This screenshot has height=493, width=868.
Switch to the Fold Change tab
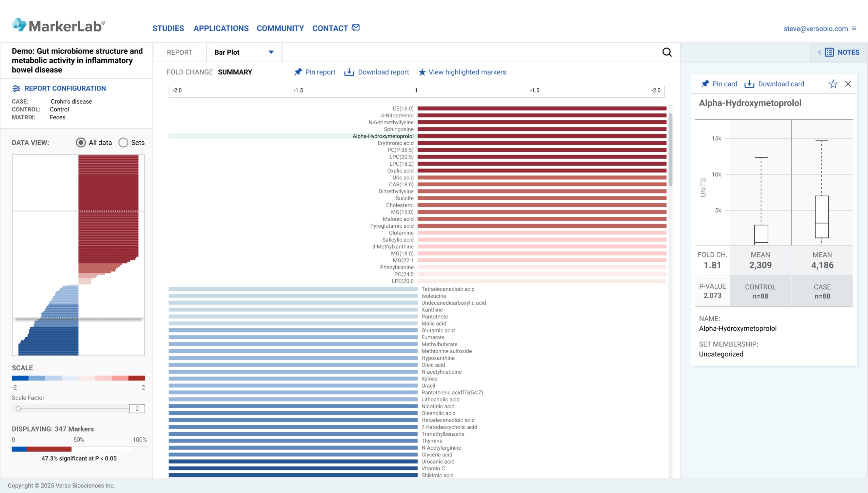click(x=190, y=72)
